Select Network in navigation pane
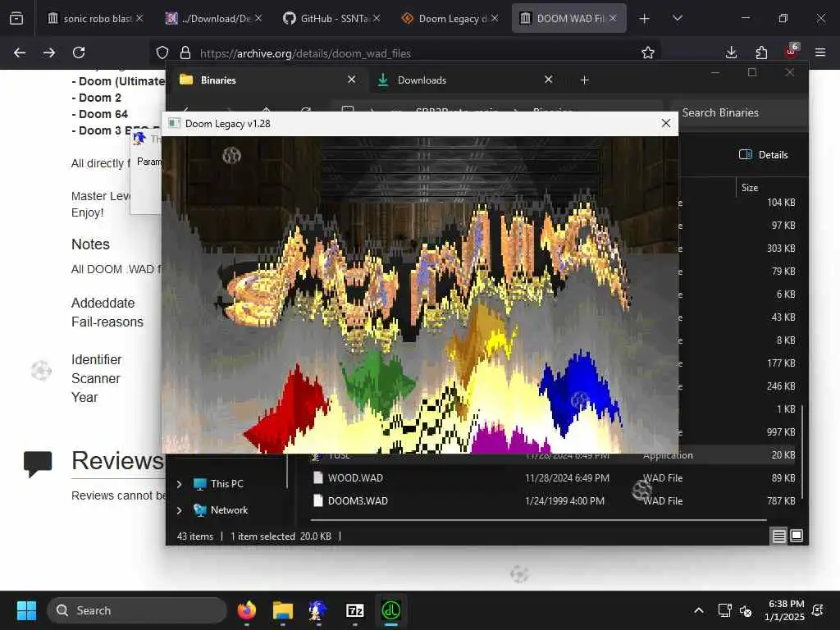The width and height of the screenshot is (840, 630). tap(230, 510)
